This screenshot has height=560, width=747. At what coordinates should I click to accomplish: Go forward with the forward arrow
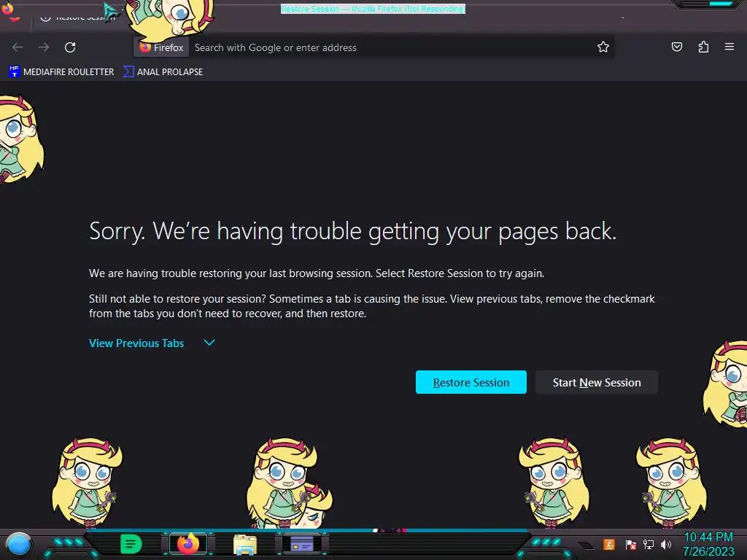(x=44, y=47)
